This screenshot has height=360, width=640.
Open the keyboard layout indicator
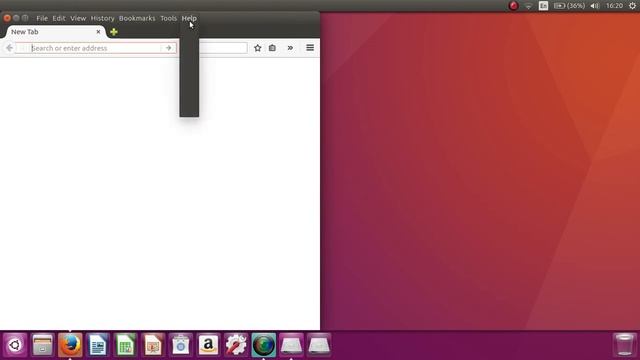[543, 6]
